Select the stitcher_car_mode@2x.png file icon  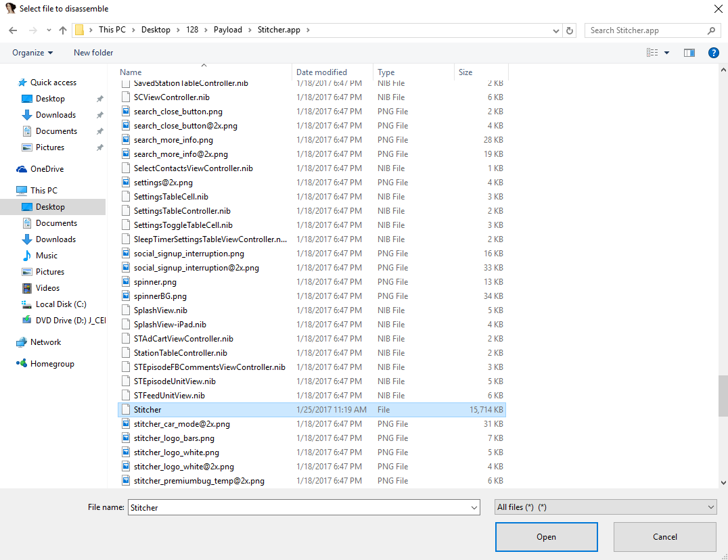point(125,424)
